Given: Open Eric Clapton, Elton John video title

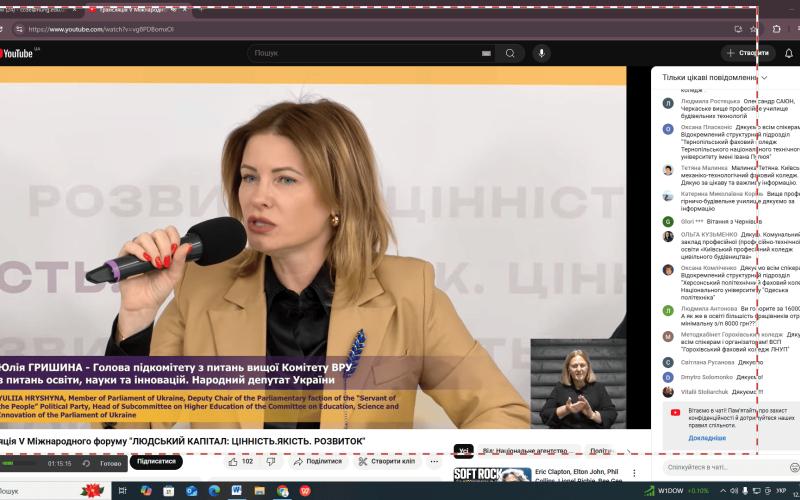Looking at the screenshot, I should (577, 476).
